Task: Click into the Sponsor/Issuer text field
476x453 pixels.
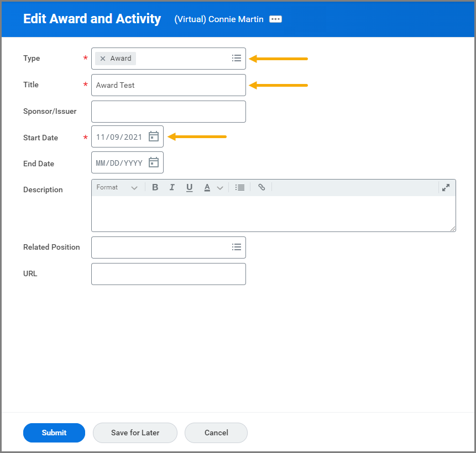Action: click(x=168, y=111)
